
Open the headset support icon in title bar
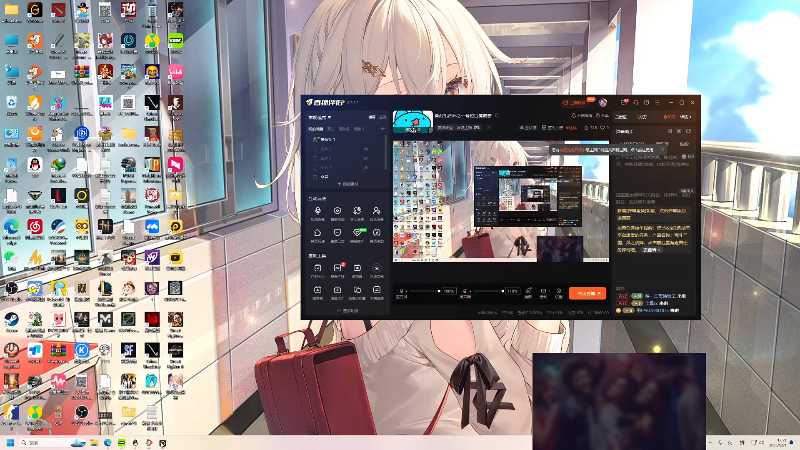point(636,103)
